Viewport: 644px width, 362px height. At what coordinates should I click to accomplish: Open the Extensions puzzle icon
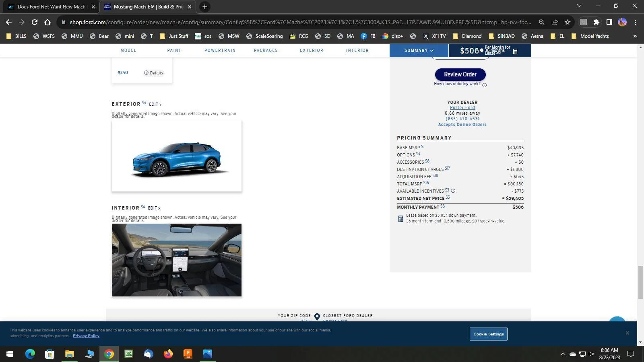point(597,23)
